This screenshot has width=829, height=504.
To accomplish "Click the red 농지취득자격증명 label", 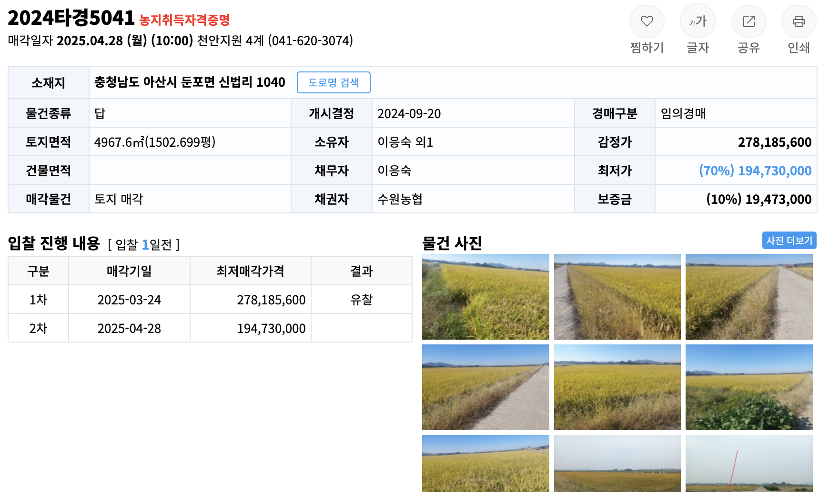I will coord(184,20).
